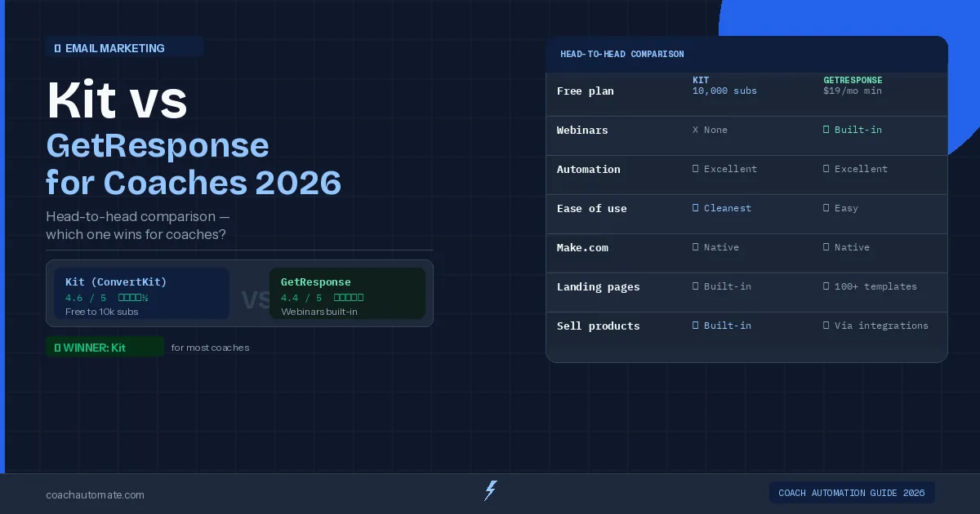The height and width of the screenshot is (514, 980).
Task: Select the trophy icon on the WINNER: Kit badge
Action: tap(57, 348)
